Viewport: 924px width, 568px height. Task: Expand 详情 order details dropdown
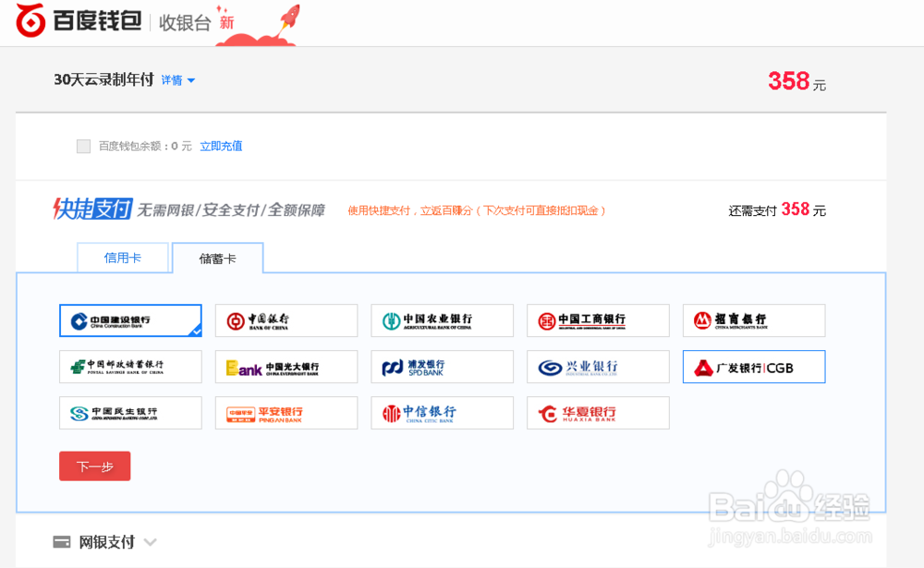coord(178,80)
